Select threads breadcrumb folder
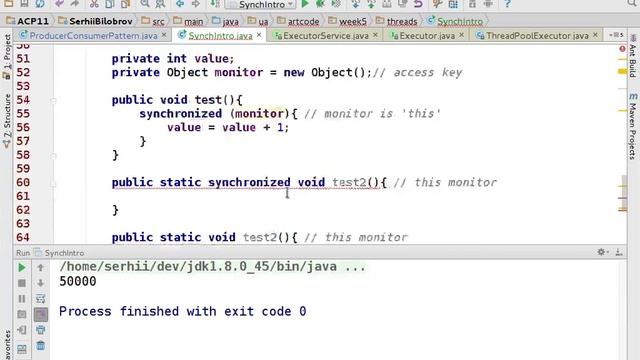 point(396,21)
